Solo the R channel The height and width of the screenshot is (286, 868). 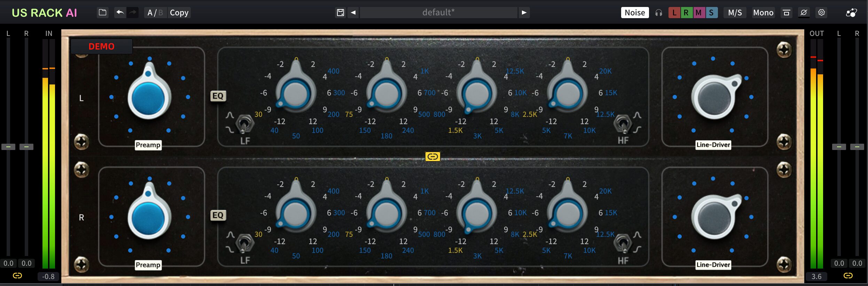click(686, 13)
